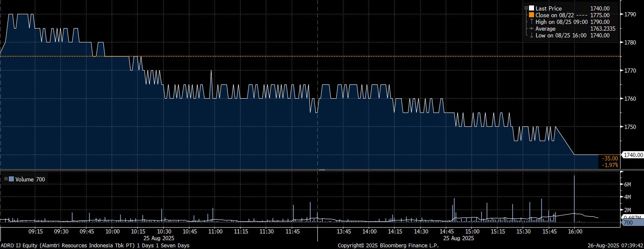Expand the Volume legend box
Image resolution: width=644 pixels, height=249 pixels.
6,179
